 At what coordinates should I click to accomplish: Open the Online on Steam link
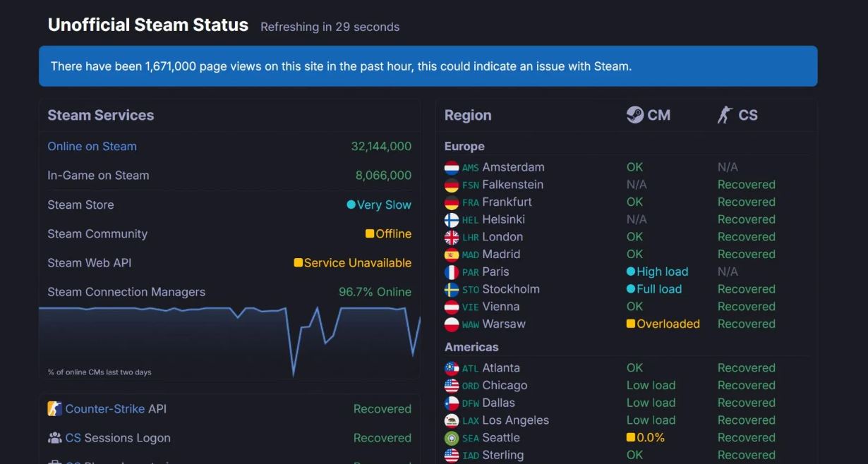(92, 147)
